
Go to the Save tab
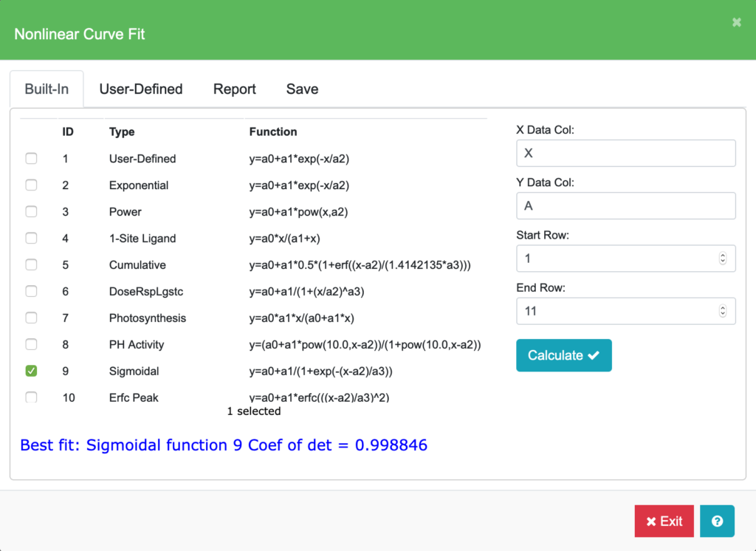coord(302,89)
